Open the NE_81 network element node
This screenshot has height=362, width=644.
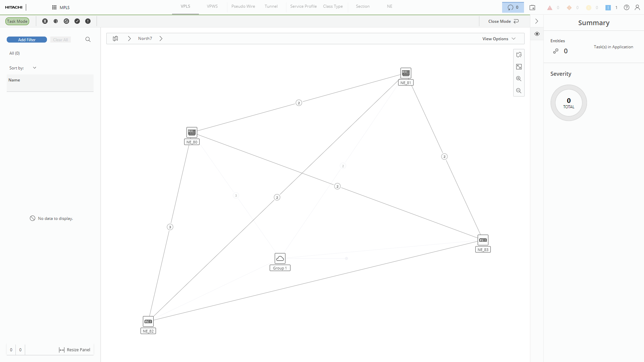(406, 73)
